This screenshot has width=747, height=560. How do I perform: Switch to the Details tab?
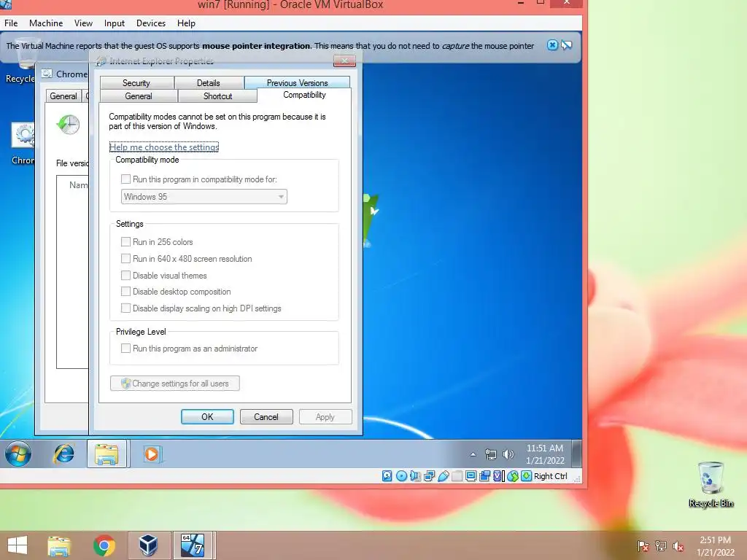coord(209,83)
